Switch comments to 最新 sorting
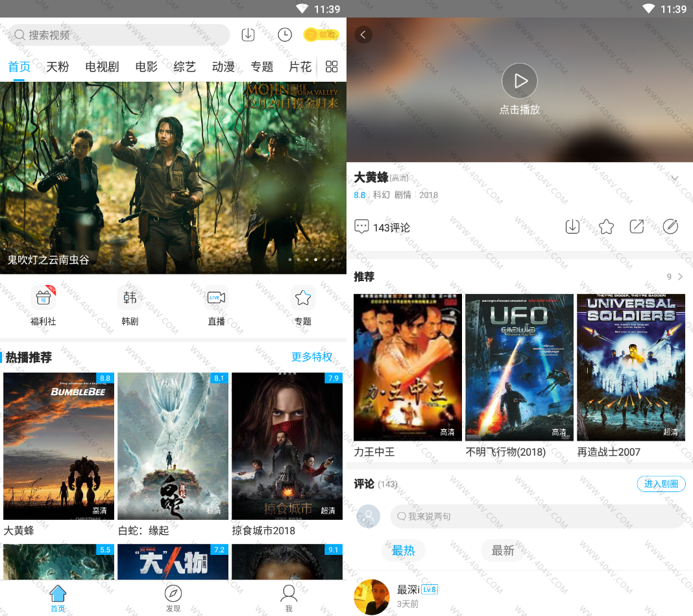The width and height of the screenshot is (693, 616). click(503, 550)
